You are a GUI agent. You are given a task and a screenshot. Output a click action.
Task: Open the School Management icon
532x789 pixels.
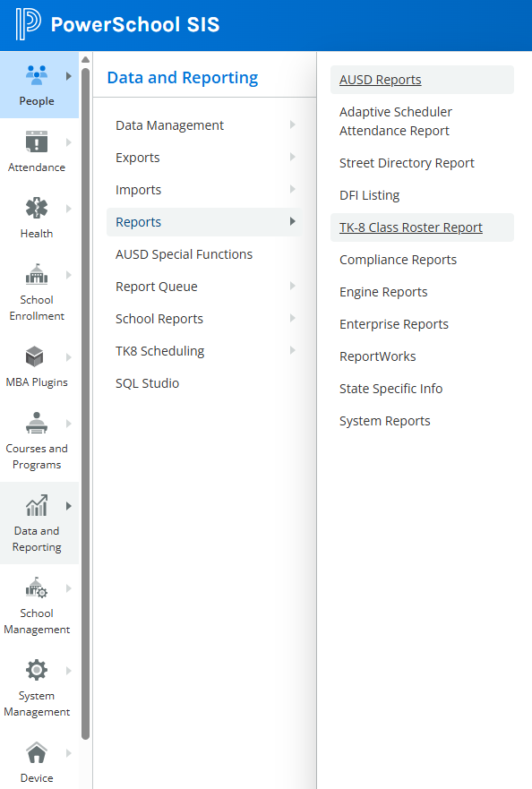click(x=37, y=587)
